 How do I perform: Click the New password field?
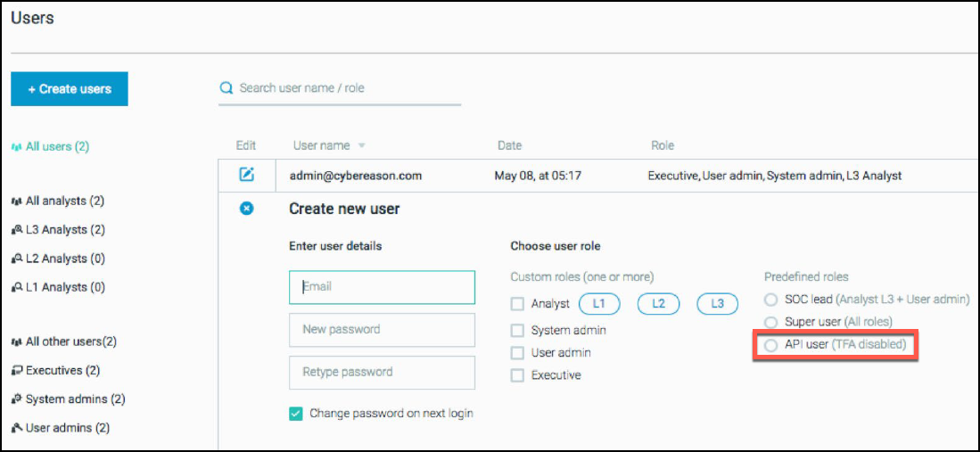[382, 330]
